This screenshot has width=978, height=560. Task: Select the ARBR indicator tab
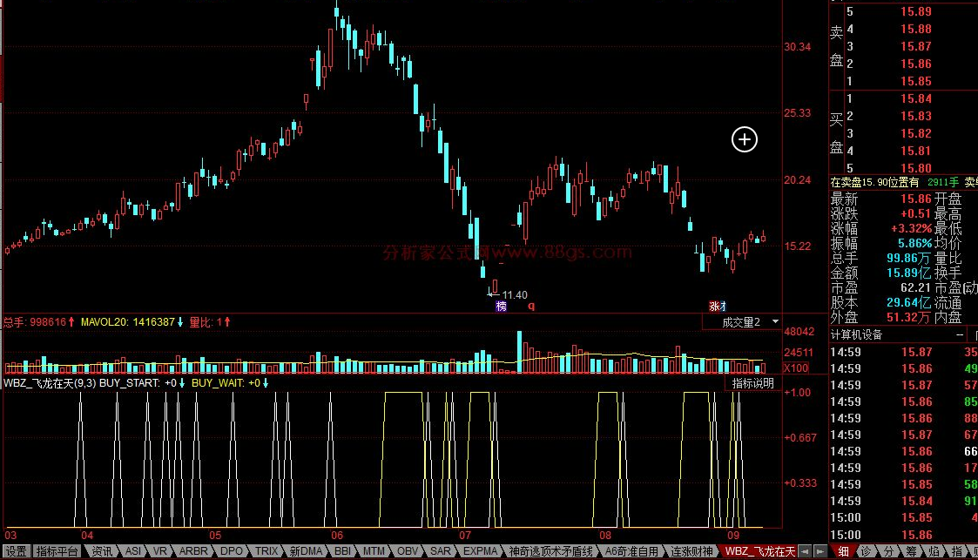coord(193,551)
